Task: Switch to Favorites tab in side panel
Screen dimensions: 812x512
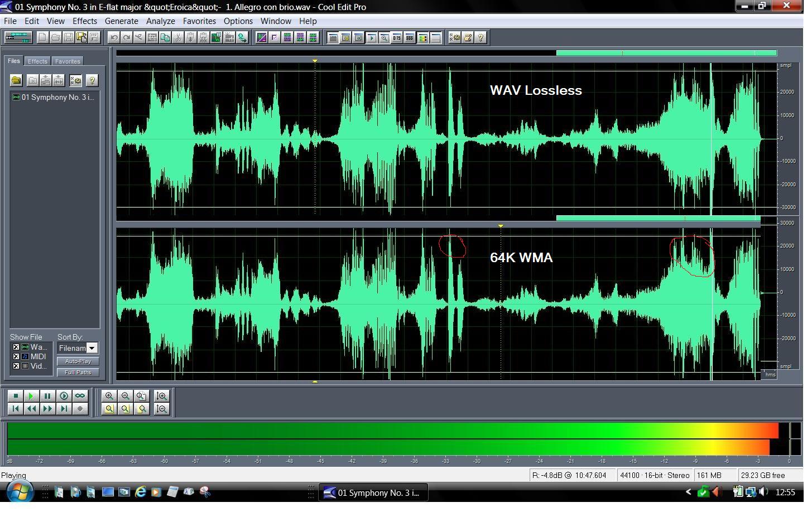Action: [68, 62]
